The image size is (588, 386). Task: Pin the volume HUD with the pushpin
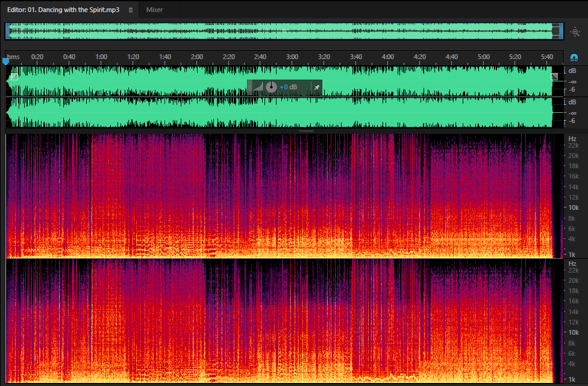pyautogui.click(x=316, y=87)
